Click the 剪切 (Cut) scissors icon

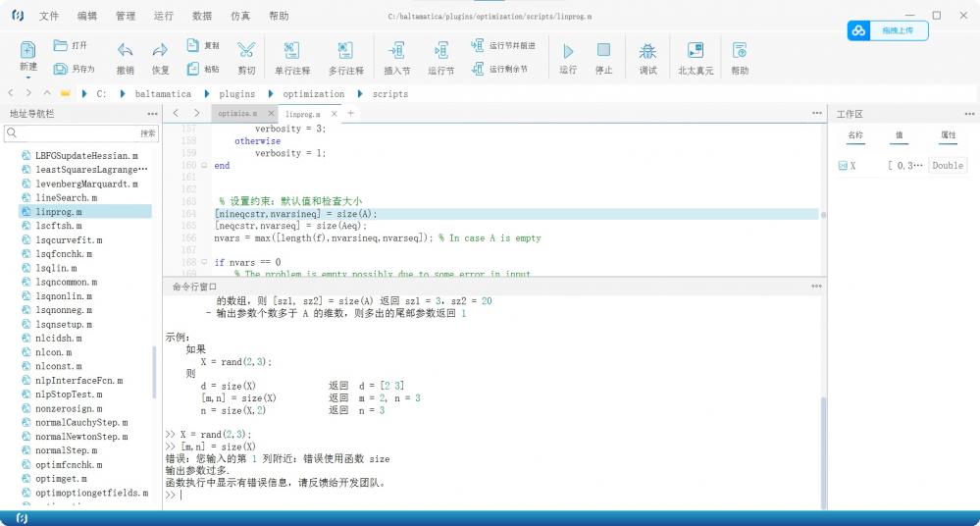(245, 50)
